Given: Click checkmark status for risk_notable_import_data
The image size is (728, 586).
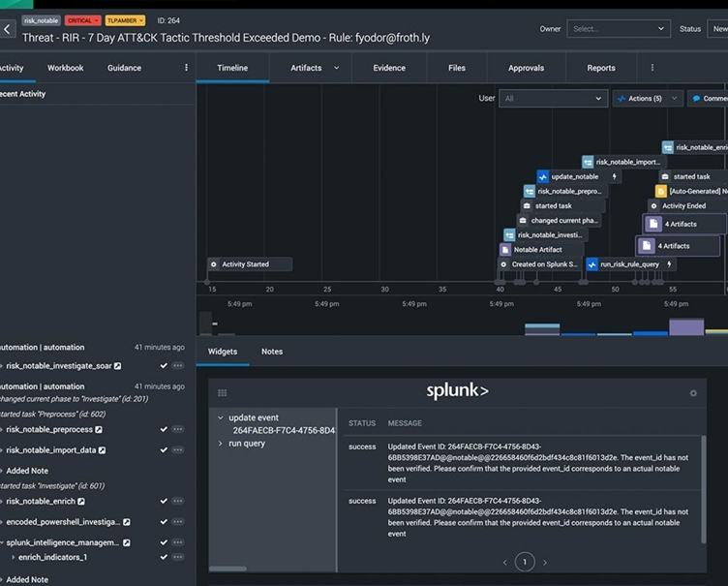Looking at the screenshot, I should [x=164, y=449].
